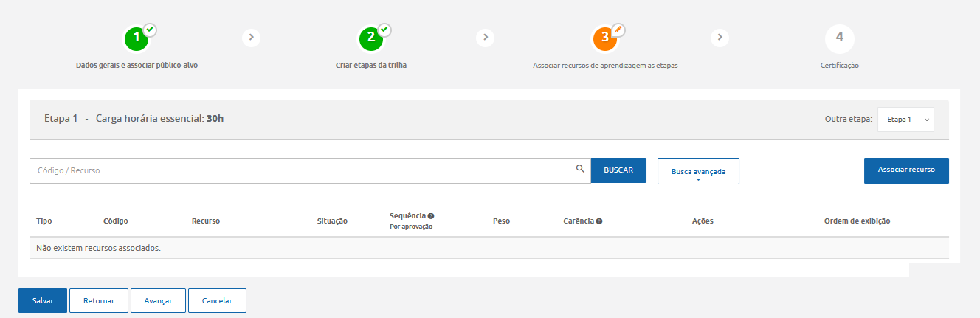Select the orange step 3 circle
980x318 pixels.
coord(604,38)
